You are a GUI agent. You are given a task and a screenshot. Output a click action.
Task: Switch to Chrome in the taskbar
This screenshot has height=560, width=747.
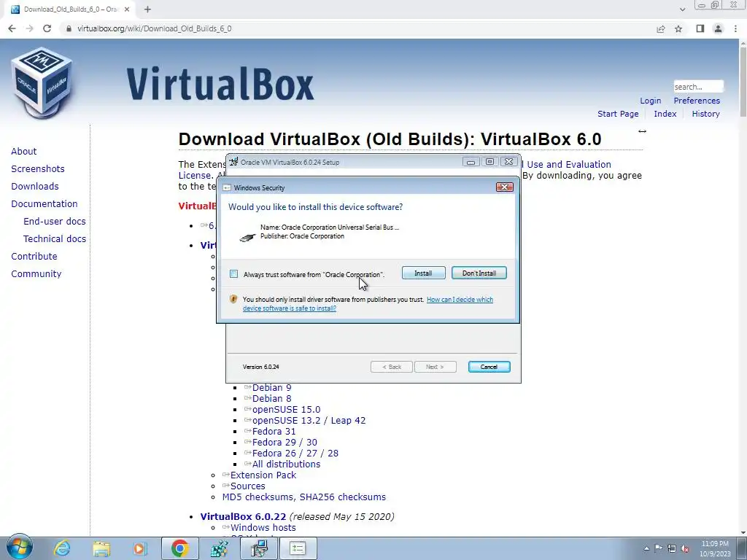(x=179, y=548)
